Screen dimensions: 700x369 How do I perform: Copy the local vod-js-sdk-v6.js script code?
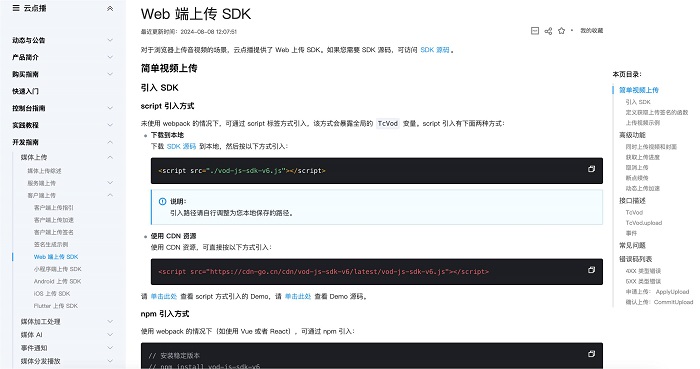(591, 169)
